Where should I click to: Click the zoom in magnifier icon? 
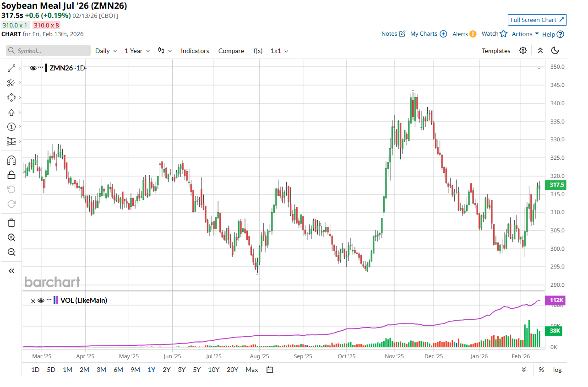(x=11, y=237)
